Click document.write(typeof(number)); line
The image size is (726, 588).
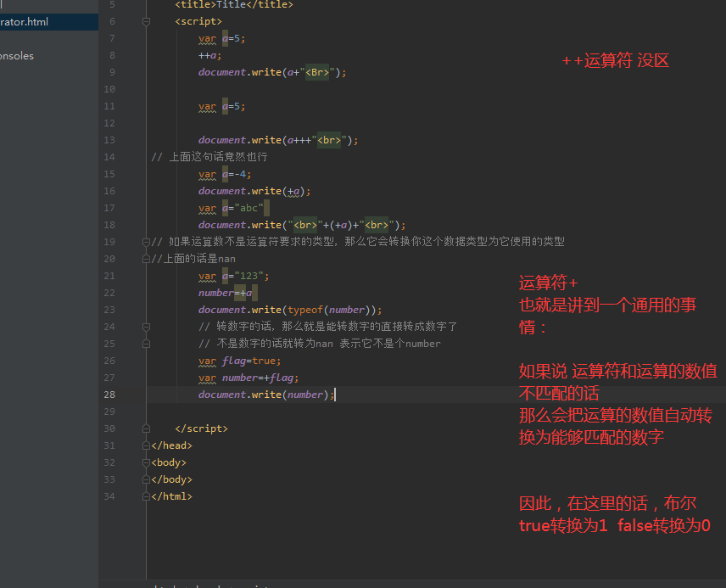290,310
